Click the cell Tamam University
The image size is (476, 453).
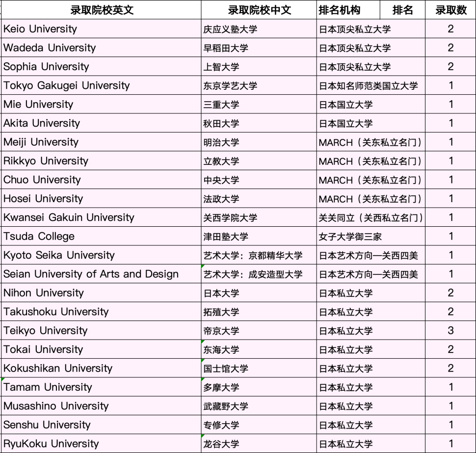point(101,387)
